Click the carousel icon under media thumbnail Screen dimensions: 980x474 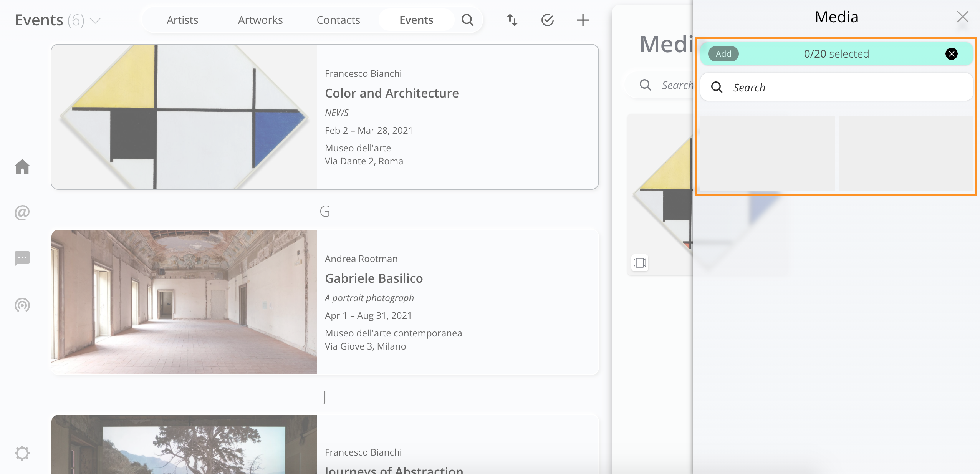[639, 263]
